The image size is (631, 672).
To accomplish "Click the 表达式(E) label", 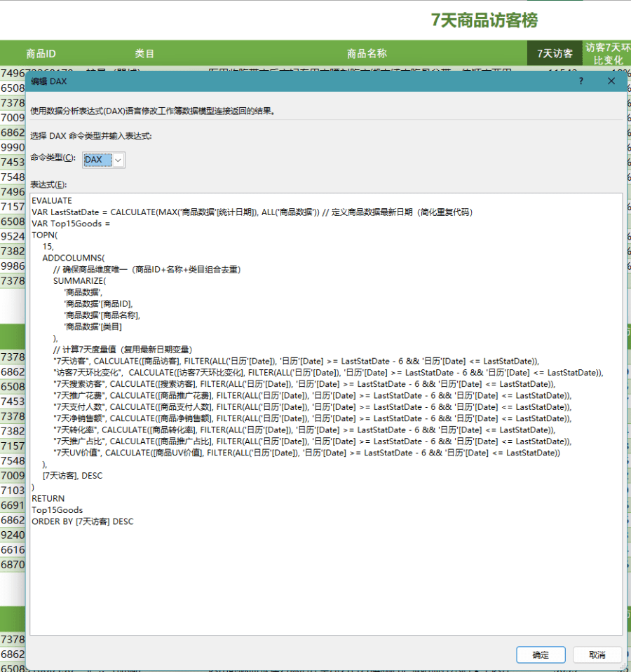I will point(48,184).
